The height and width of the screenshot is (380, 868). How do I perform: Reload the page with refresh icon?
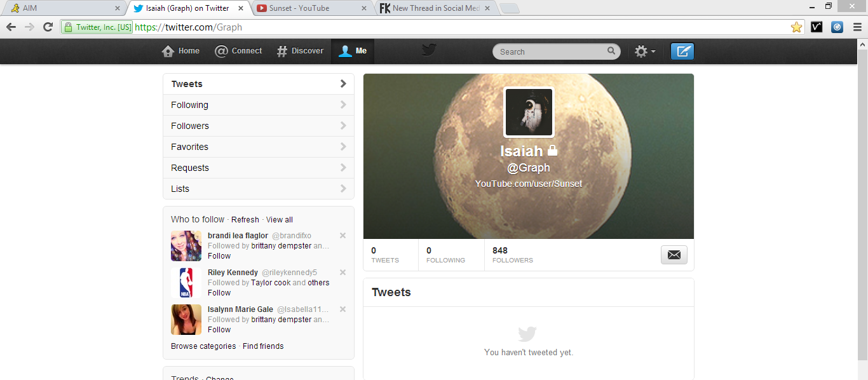click(x=48, y=27)
